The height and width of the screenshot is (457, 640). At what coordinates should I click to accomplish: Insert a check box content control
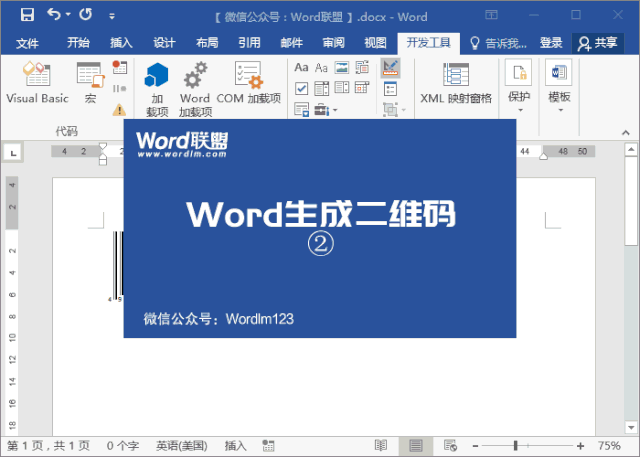click(x=301, y=88)
